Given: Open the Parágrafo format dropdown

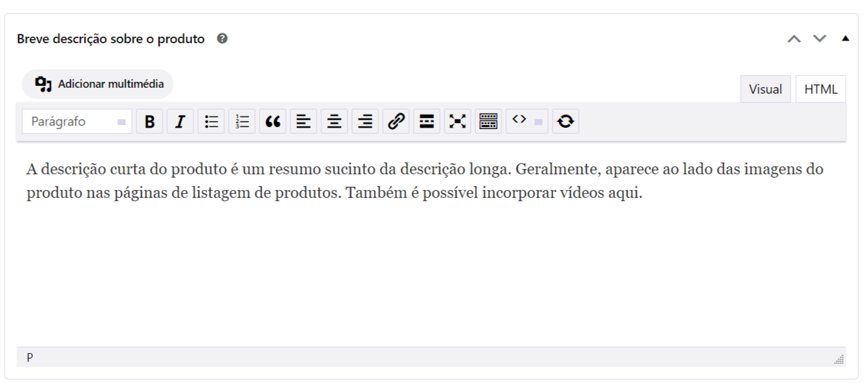Looking at the screenshot, I should point(77,121).
